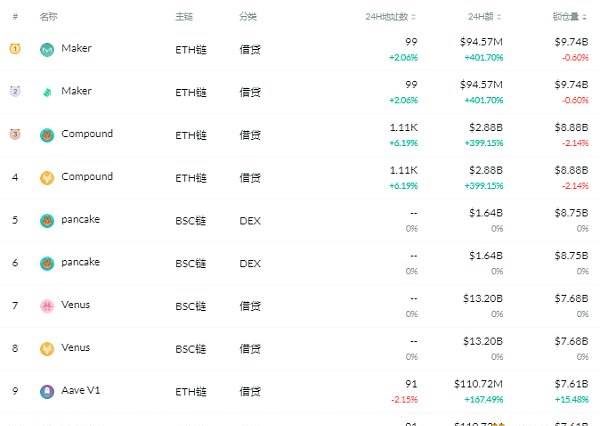Click the DEX category in row five
The height and width of the screenshot is (426, 600).
[250, 221]
